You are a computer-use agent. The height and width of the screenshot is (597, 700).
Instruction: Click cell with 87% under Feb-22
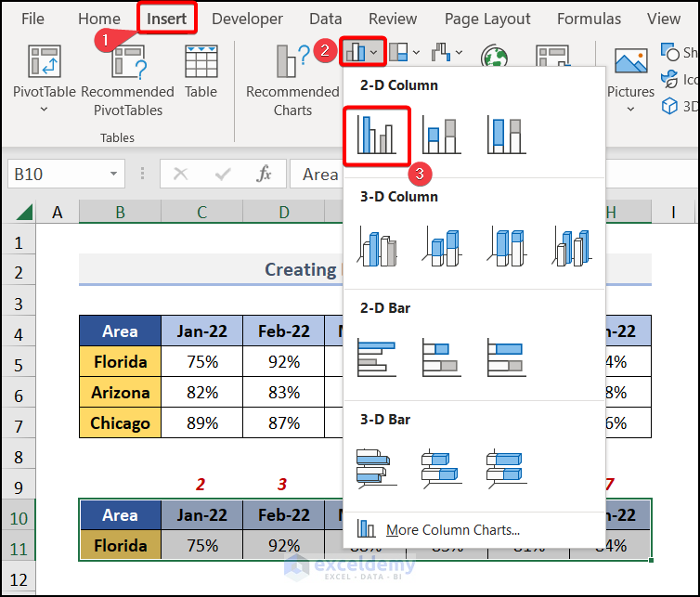point(284,422)
